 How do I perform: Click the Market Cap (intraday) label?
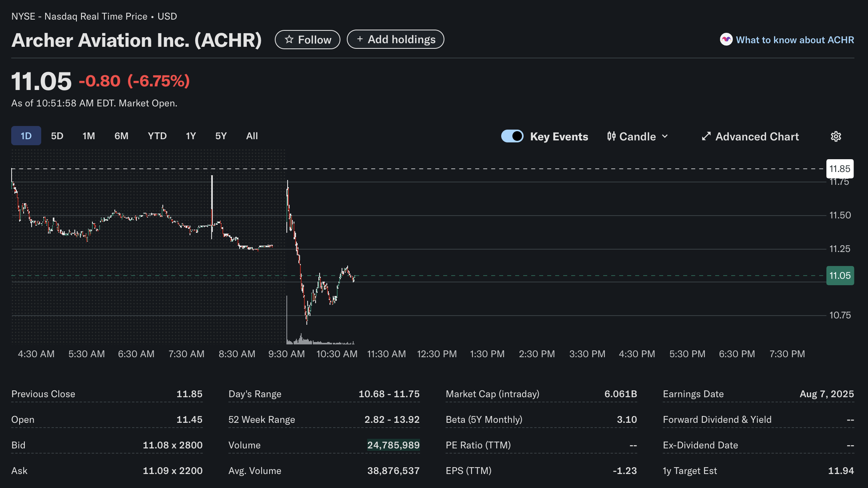(x=492, y=394)
